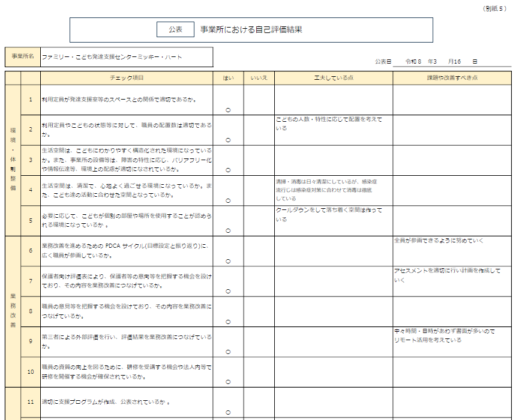Click the はい circle mark for item 10
The height and width of the screenshot is (420, 516).
tap(228, 382)
